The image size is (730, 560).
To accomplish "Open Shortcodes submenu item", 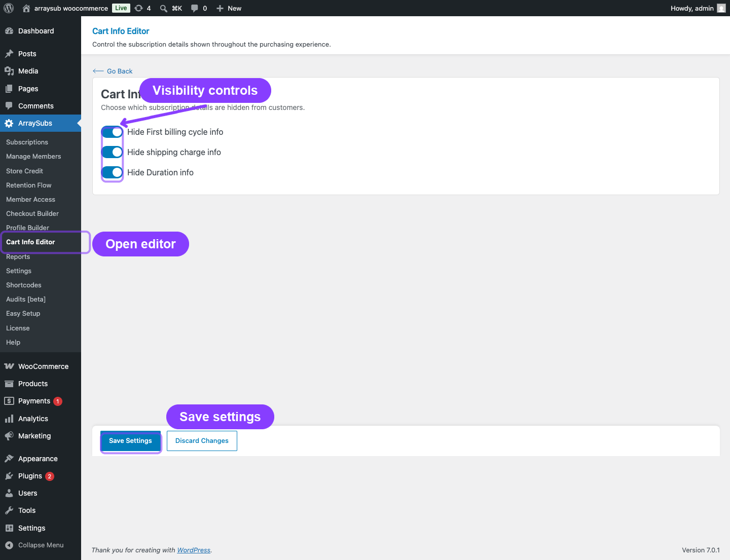I will pos(24,285).
